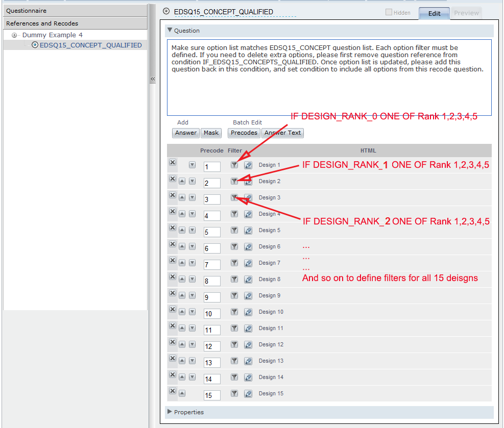Edit HTML of Design 4 answer
Viewport: 504px width, 428px height.
click(x=248, y=214)
